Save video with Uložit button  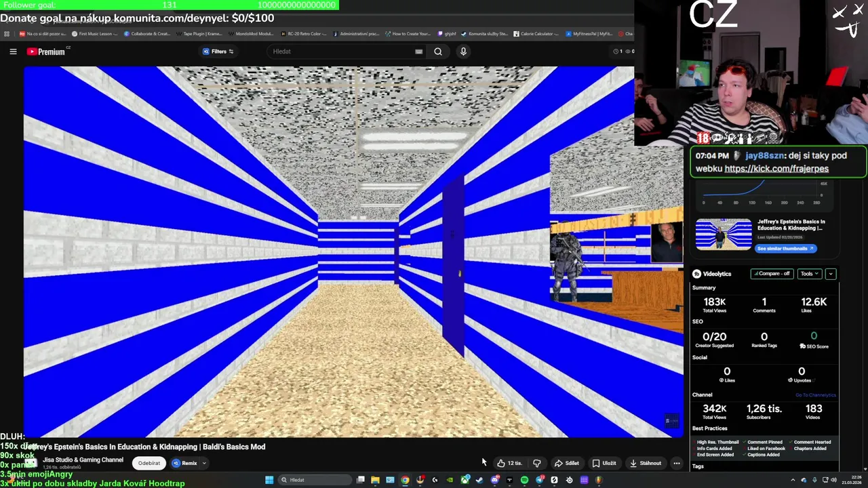(x=604, y=463)
